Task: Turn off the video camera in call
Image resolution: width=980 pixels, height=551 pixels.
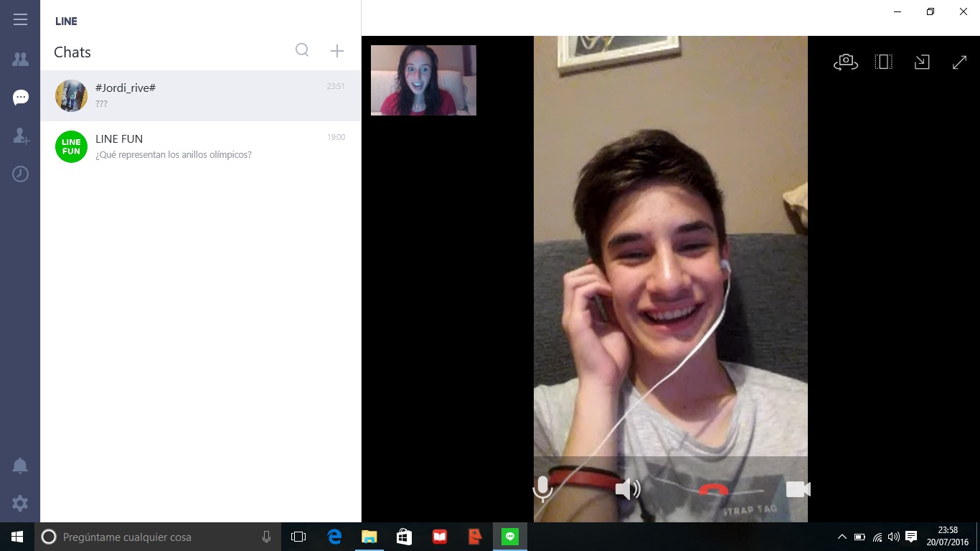Action: coord(798,489)
